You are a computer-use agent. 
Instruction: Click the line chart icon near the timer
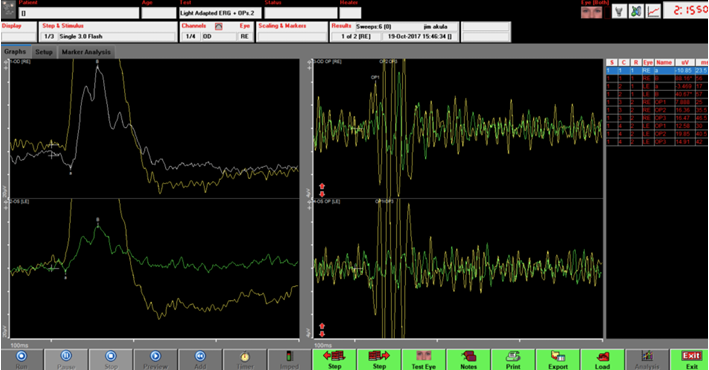click(x=653, y=12)
